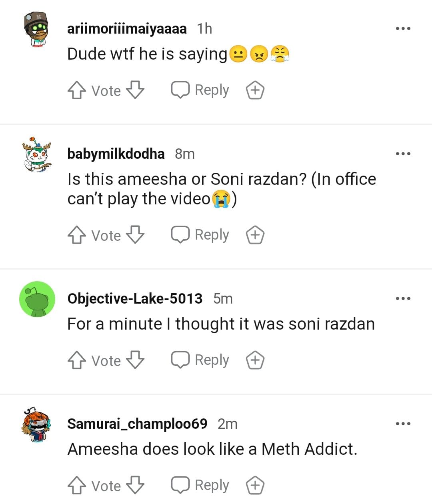Reply to babymilkdodha's comment
Image resolution: width=432 pixels, height=504 pixels.
[x=200, y=235]
